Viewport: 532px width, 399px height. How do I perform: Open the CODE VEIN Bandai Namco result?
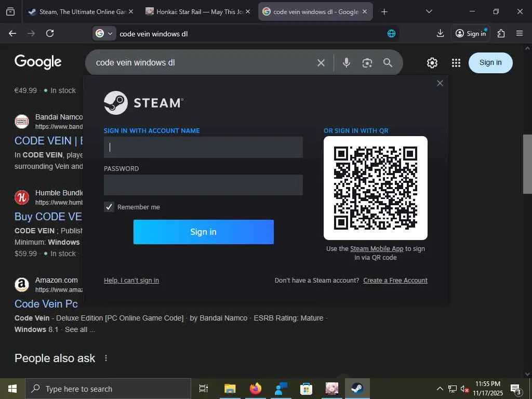(48, 141)
